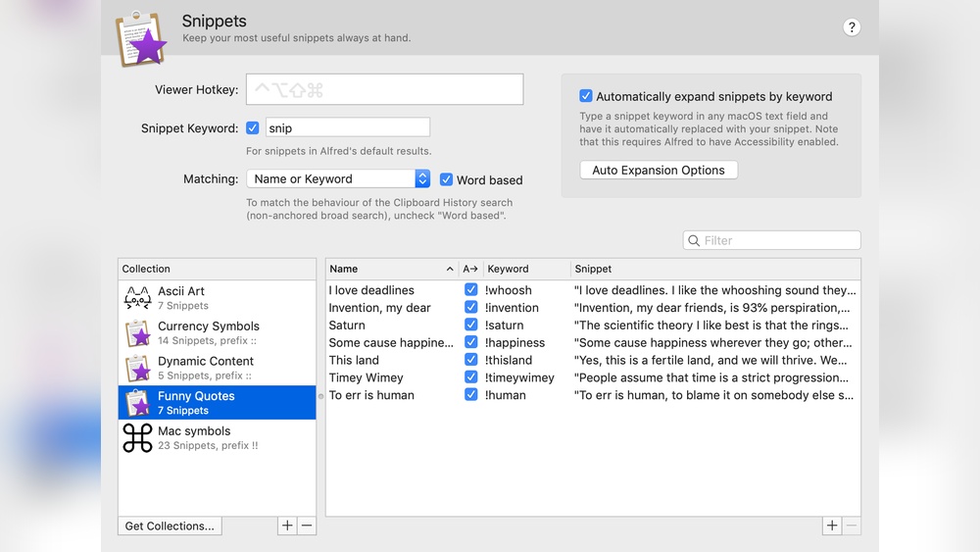
Task: Select the 'I love deadlines' snippet name
Action: pyautogui.click(x=371, y=290)
